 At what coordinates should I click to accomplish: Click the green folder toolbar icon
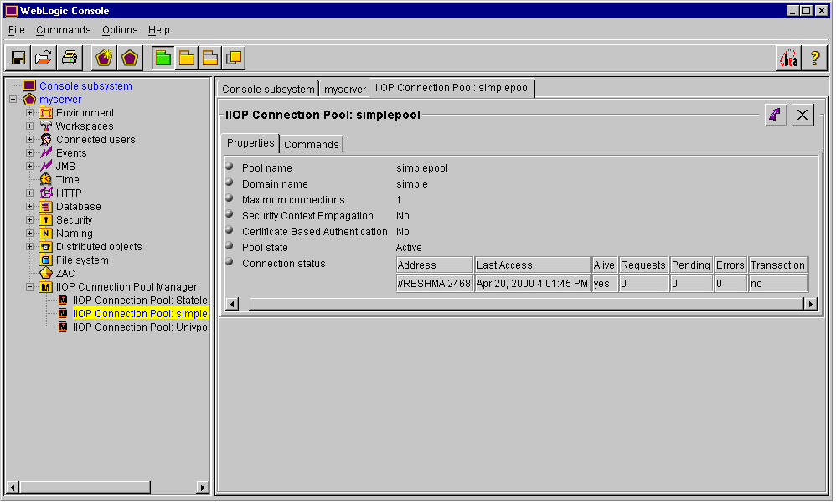click(163, 58)
